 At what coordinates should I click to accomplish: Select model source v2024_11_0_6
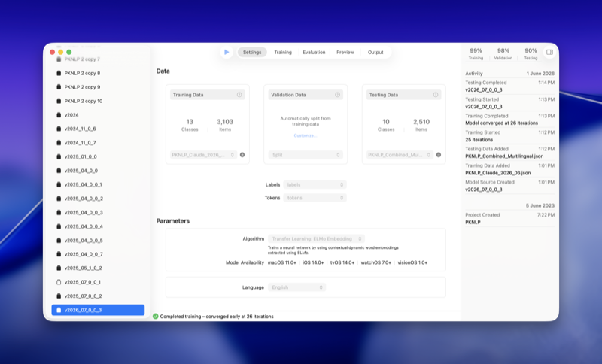tap(98, 129)
